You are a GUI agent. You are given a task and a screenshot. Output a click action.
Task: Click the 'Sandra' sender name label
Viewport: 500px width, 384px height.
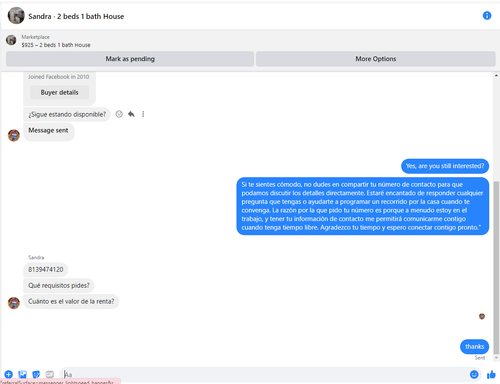(36, 257)
